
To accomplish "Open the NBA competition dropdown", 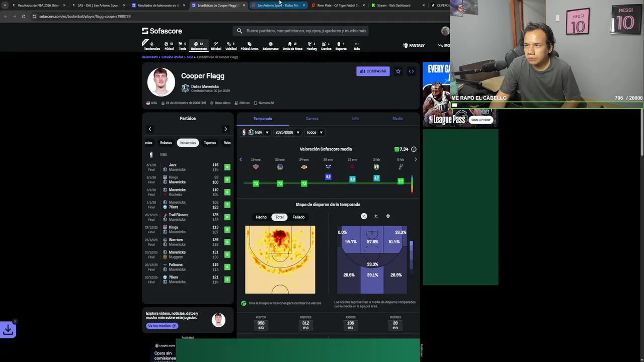I will [x=256, y=132].
